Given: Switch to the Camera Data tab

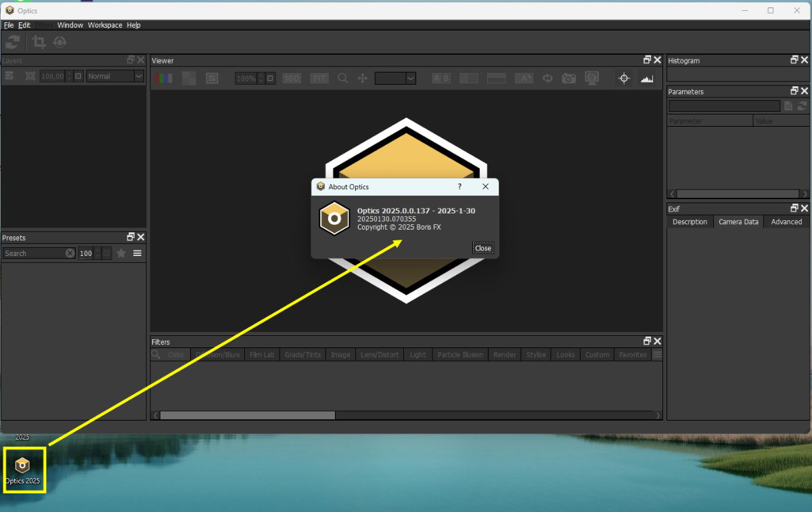Looking at the screenshot, I should tap(738, 222).
